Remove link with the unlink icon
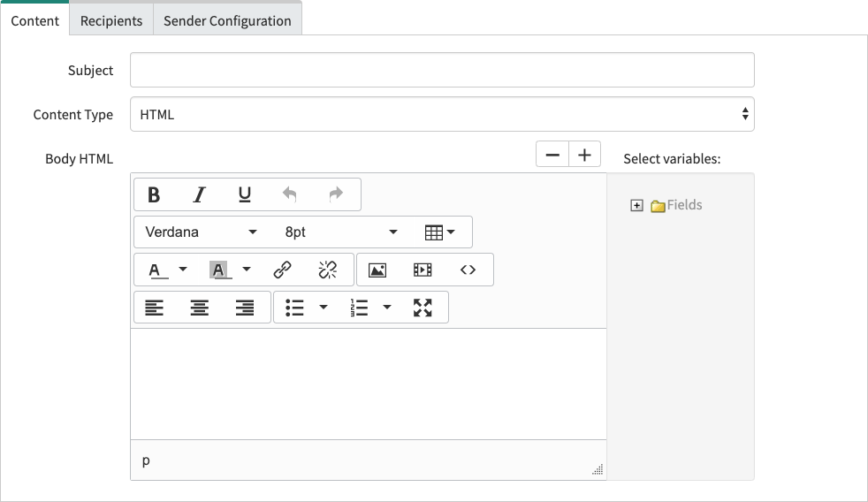This screenshot has width=868, height=502. point(328,270)
